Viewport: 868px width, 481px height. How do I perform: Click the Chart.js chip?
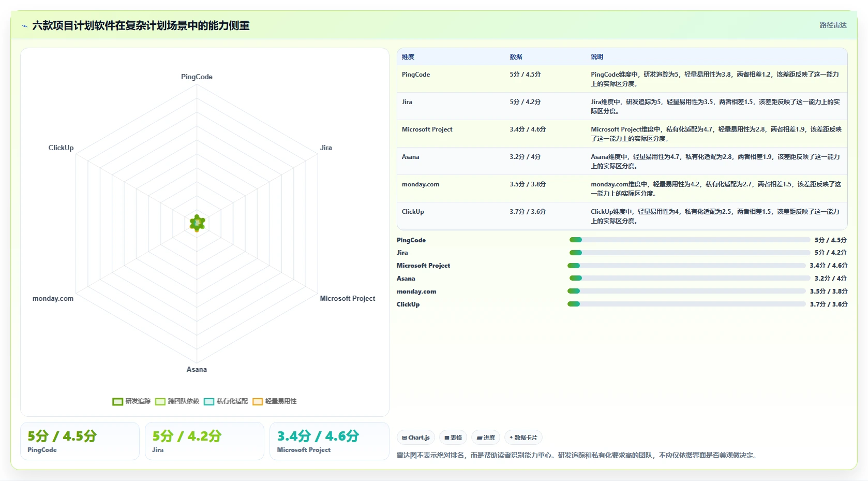[x=416, y=438]
